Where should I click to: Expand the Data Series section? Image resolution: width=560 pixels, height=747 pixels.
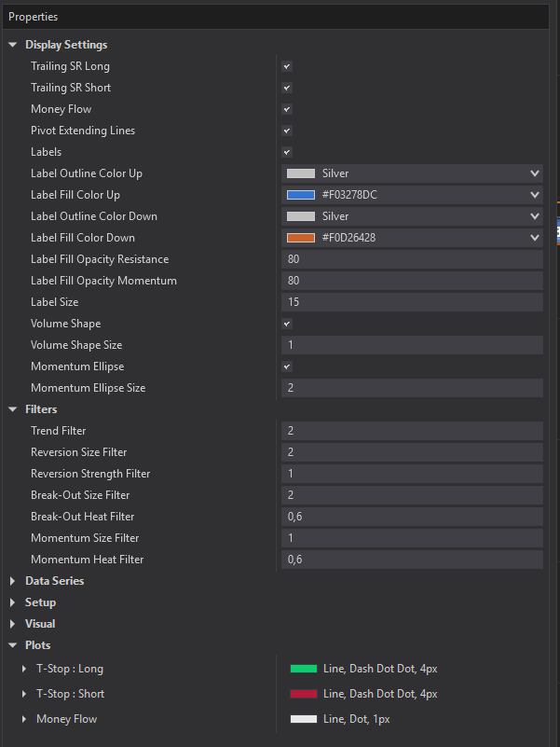[x=13, y=581]
